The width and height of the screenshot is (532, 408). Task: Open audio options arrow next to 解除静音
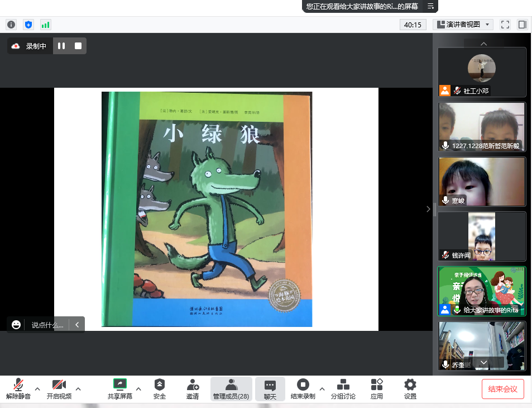tap(37, 389)
